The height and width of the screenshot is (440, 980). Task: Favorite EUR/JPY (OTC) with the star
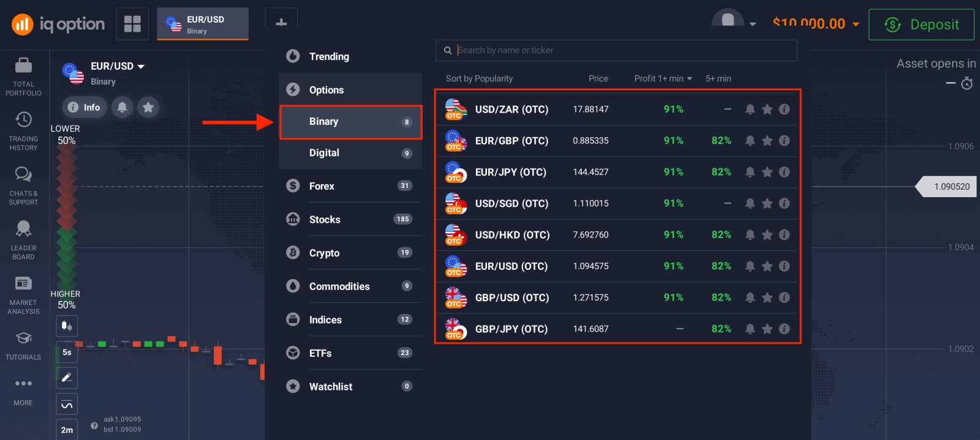coord(767,172)
